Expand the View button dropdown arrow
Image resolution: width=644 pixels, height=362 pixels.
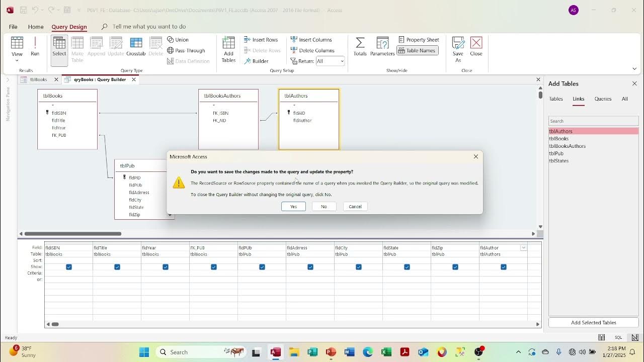[17, 60]
